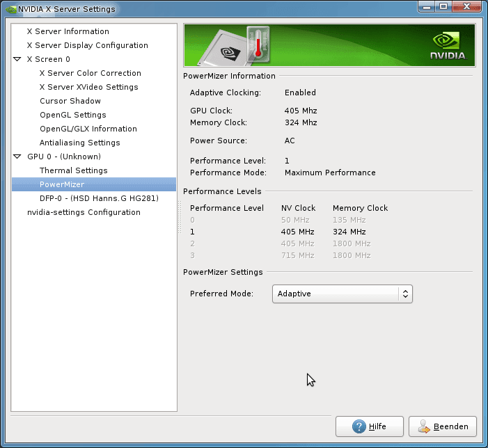Open nvidia-settings Configuration
488x448 pixels.
(x=84, y=212)
